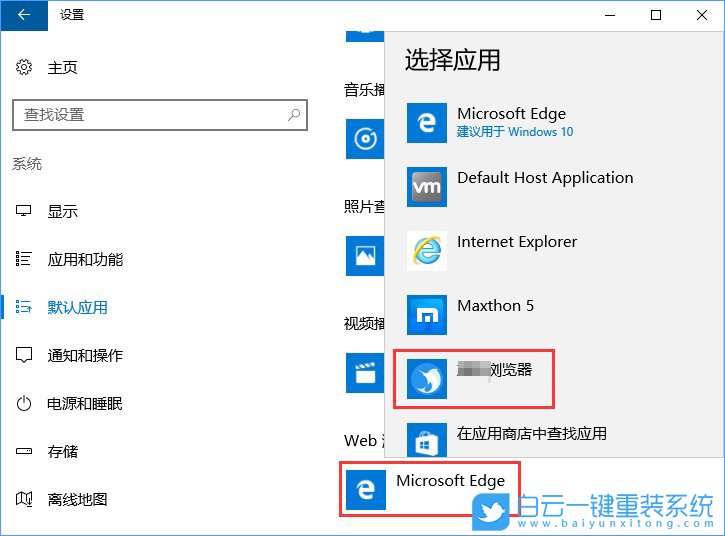Open 存储 settings in sidebar
Screen dimensions: 725x536
click(x=62, y=451)
